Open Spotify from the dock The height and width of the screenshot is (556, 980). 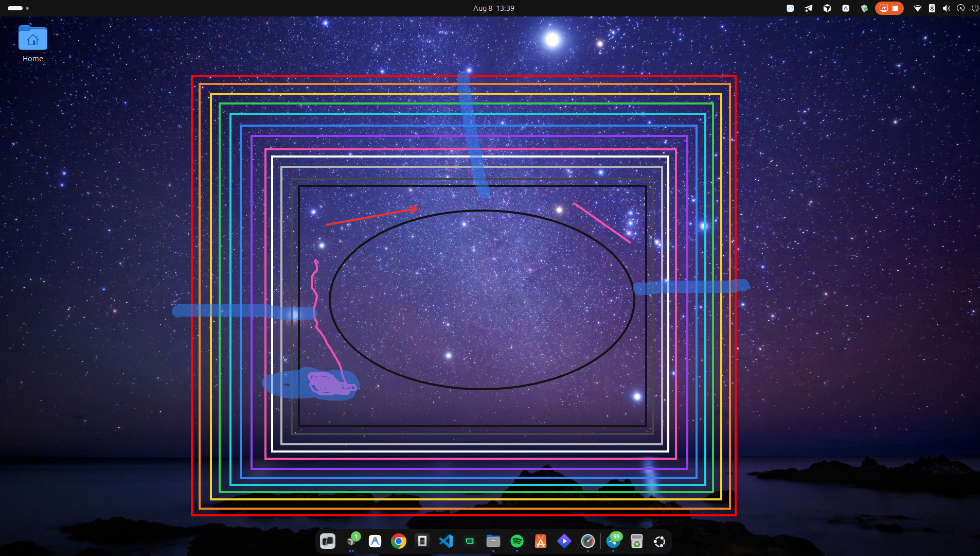[x=517, y=541]
